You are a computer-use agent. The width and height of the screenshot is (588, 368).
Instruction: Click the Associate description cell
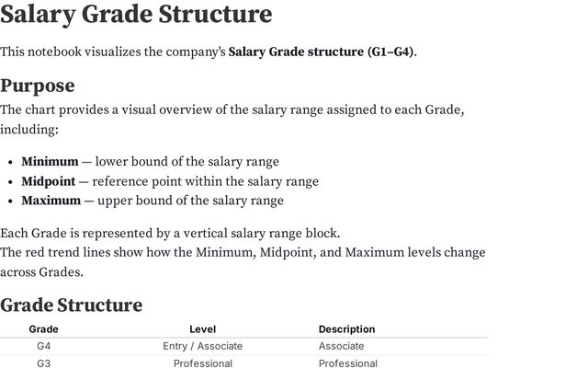341,346
